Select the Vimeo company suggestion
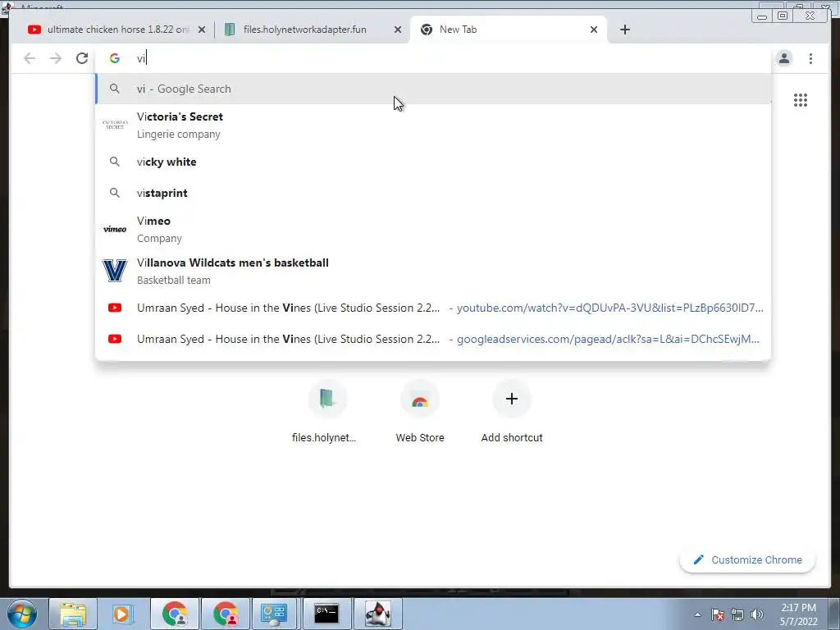The height and width of the screenshot is (630, 840). click(433, 230)
